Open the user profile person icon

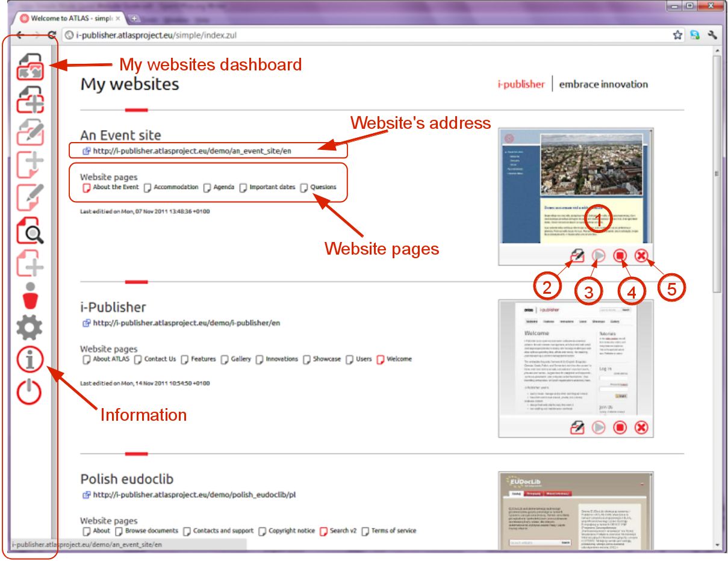[x=30, y=296]
